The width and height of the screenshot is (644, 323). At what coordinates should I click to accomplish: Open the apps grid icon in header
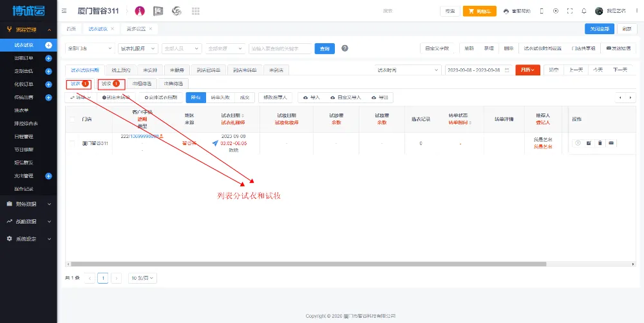click(195, 11)
